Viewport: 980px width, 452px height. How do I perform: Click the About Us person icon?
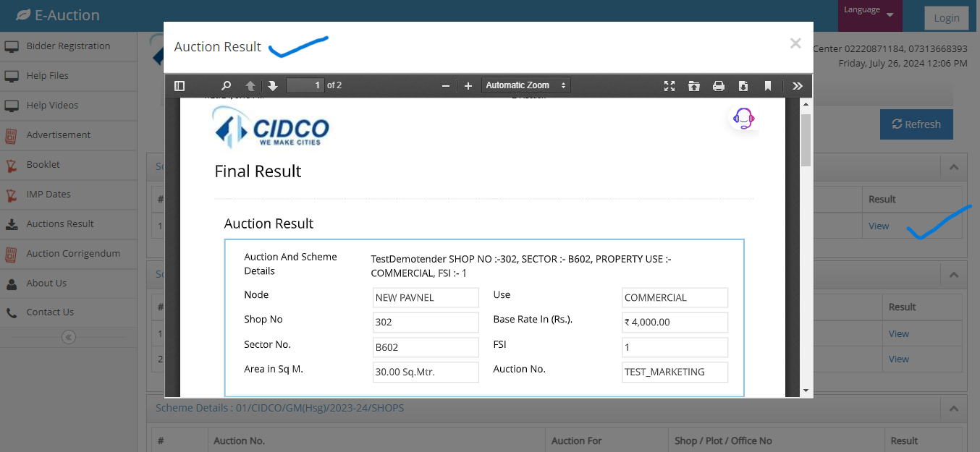click(x=11, y=283)
